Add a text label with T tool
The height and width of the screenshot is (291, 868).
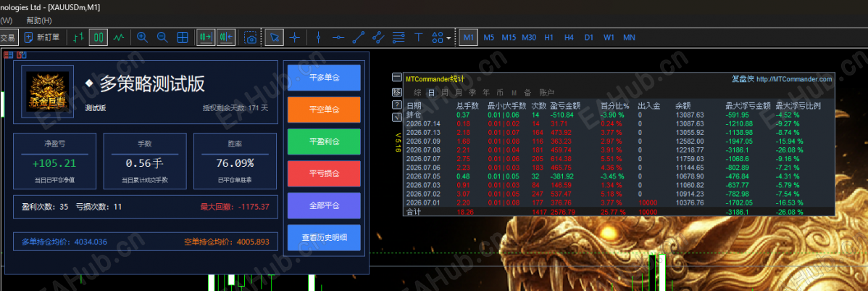pyautogui.click(x=419, y=37)
